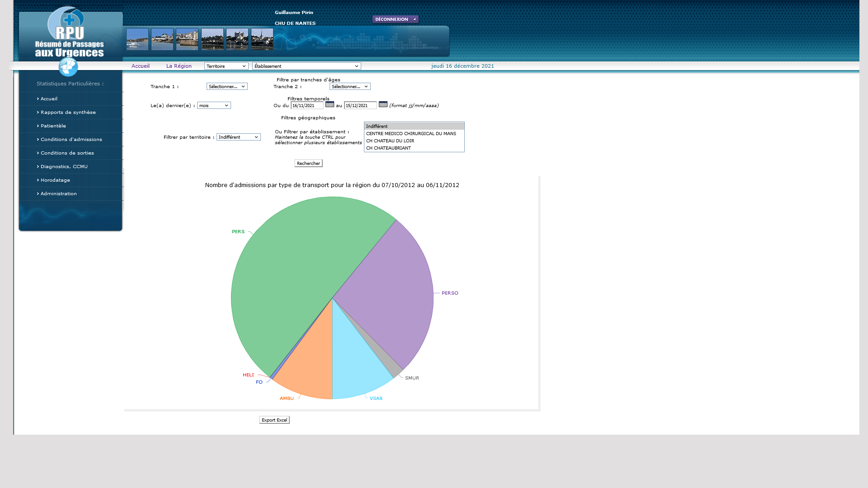Open the Territoire dropdown in navigation bar
The width and height of the screenshot is (868, 488).
pos(226,66)
